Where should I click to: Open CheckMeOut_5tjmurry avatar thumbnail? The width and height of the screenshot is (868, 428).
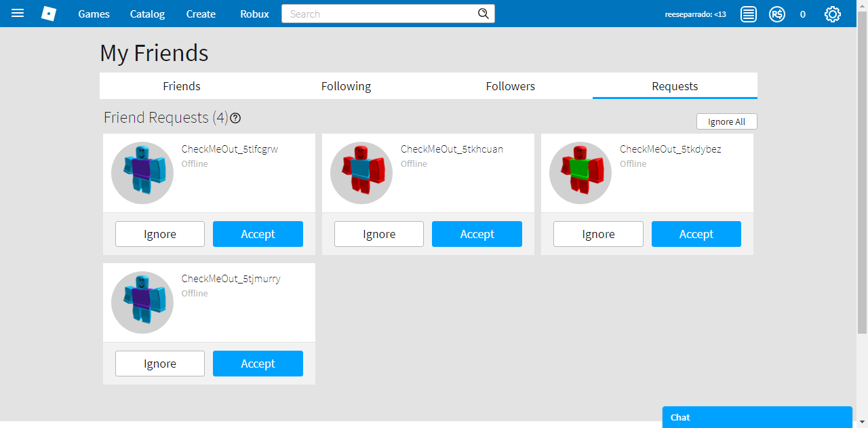click(142, 303)
